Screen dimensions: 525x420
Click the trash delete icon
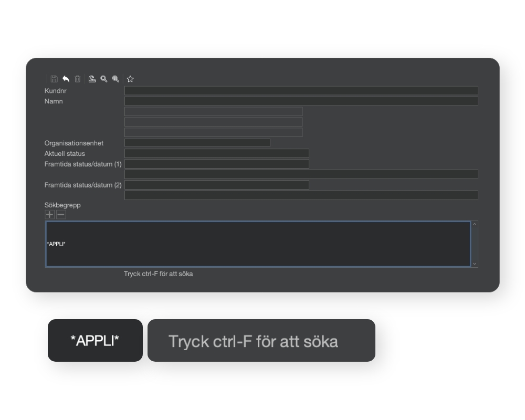[78, 79]
